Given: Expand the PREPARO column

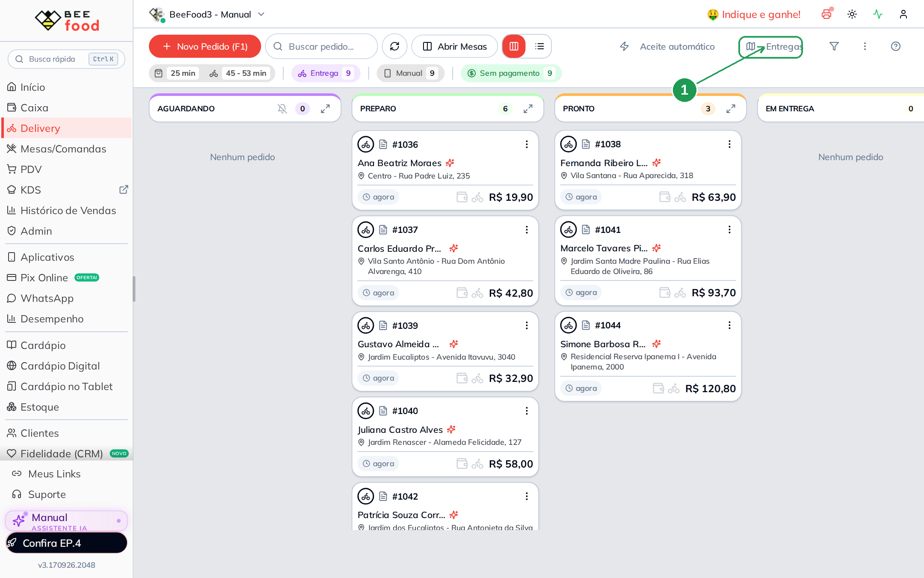Looking at the screenshot, I should pos(528,109).
